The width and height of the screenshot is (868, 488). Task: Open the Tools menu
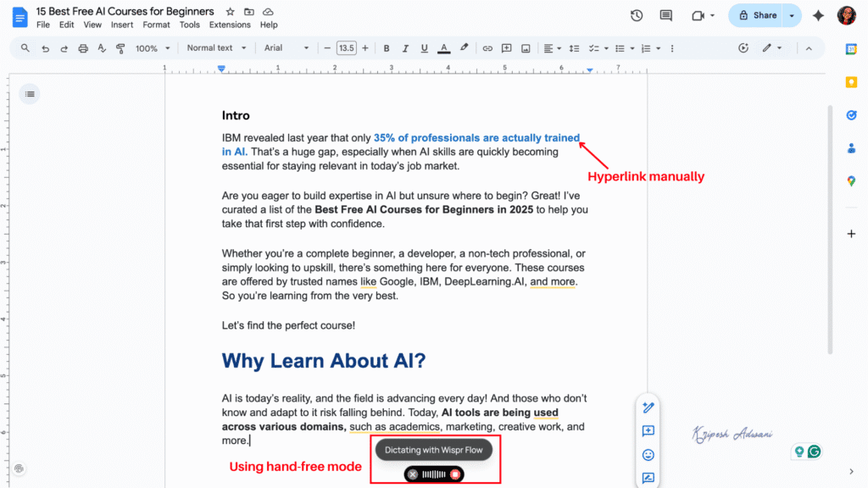click(x=189, y=25)
